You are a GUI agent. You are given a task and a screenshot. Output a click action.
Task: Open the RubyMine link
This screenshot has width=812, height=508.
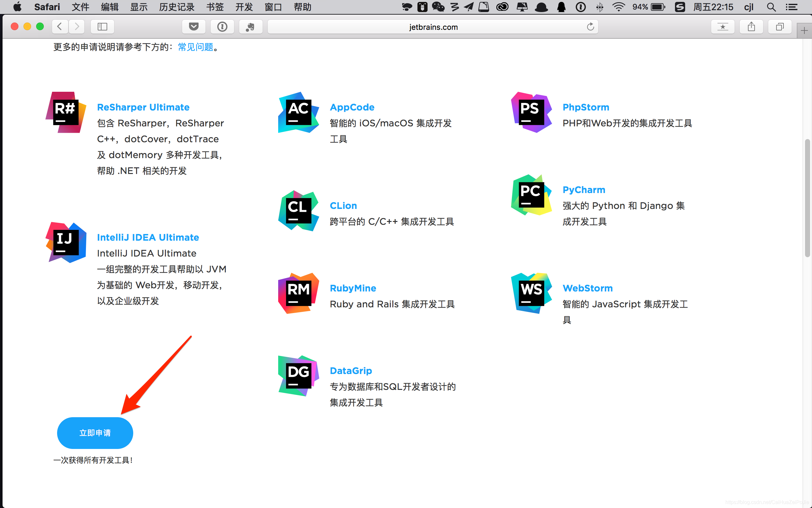[353, 288]
